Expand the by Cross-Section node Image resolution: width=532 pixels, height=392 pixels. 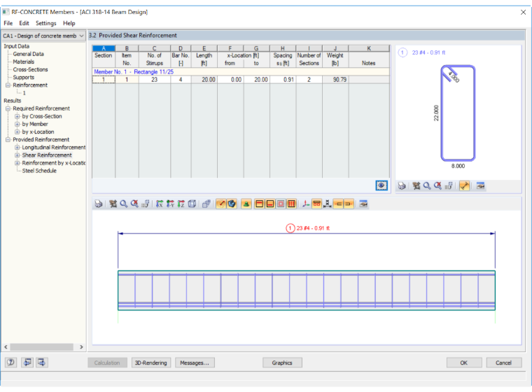(17, 116)
